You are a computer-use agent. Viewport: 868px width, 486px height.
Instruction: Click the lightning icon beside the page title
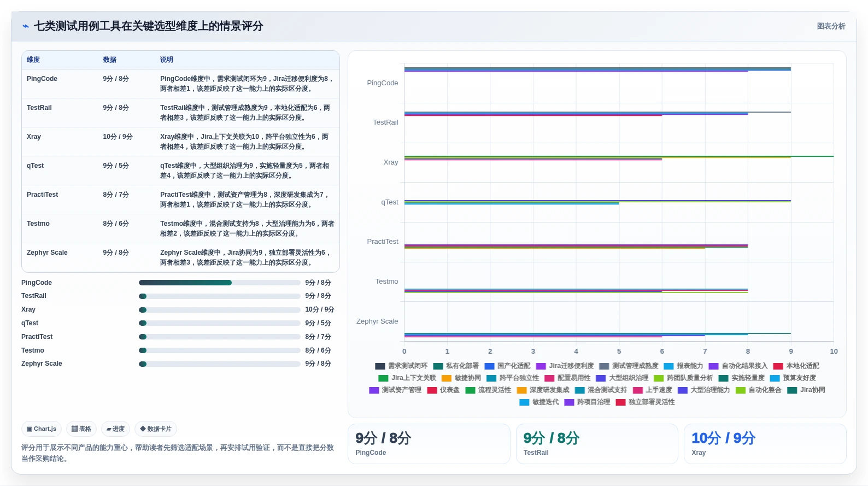pyautogui.click(x=26, y=26)
